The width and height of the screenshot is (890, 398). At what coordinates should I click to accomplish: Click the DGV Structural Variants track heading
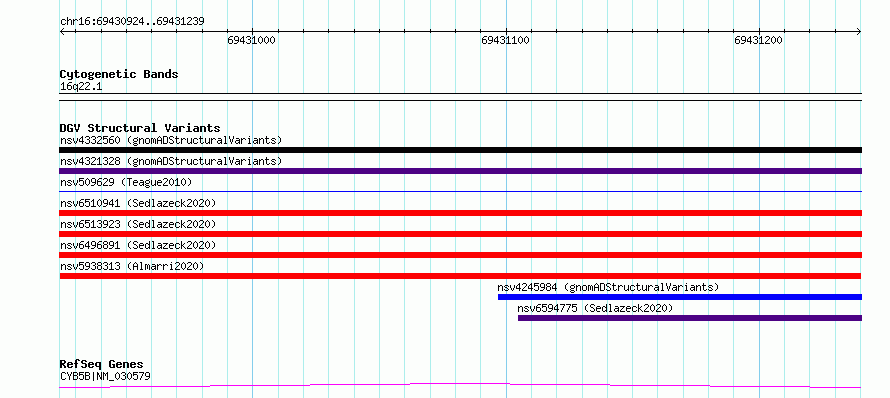click(x=140, y=128)
